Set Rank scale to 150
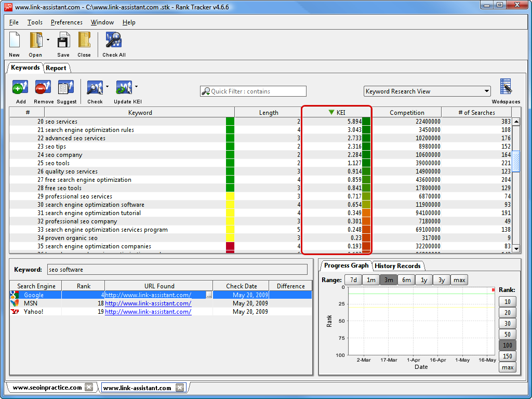Viewport: 532px width, 399px height. [507, 356]
